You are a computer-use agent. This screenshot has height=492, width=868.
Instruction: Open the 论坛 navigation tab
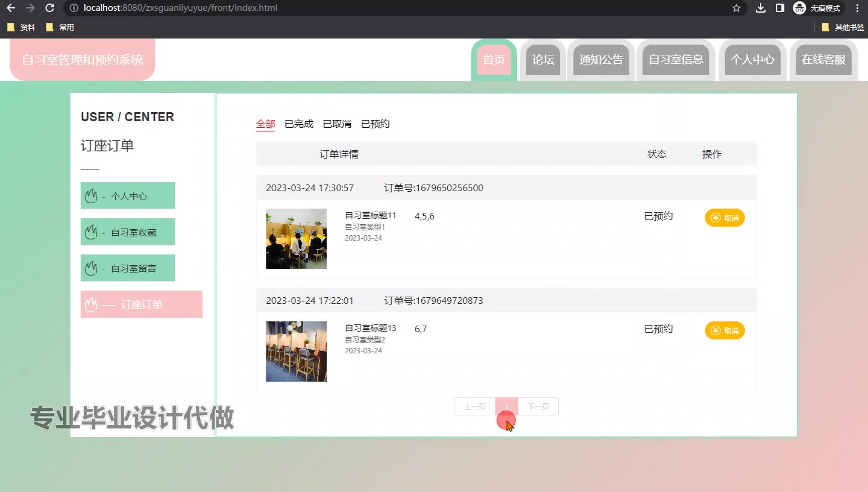[543, 60]
